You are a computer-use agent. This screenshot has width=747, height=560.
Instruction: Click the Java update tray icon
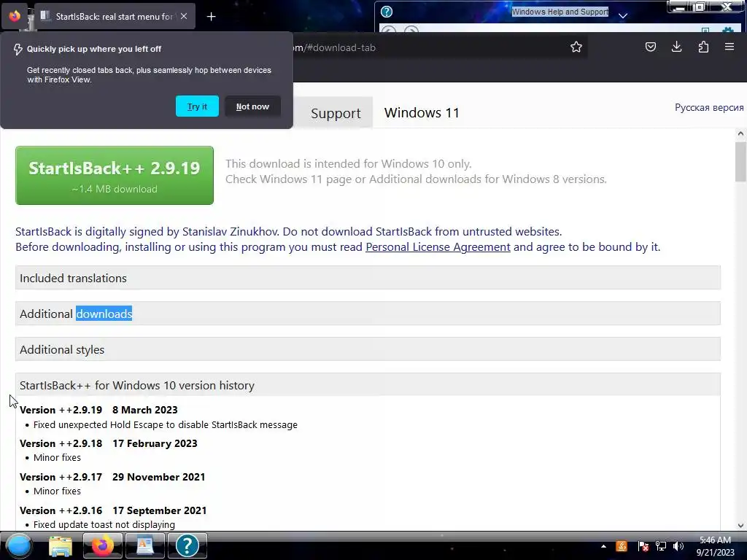tap(622, 546)
